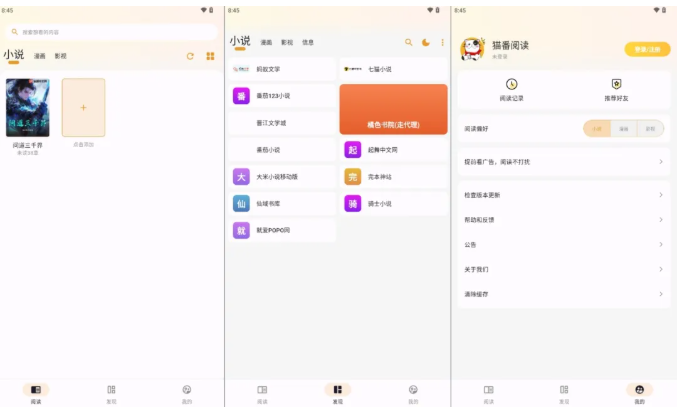Tap the plus icon to add a book
The image size is (679, 415).
[x=84, y=107]
